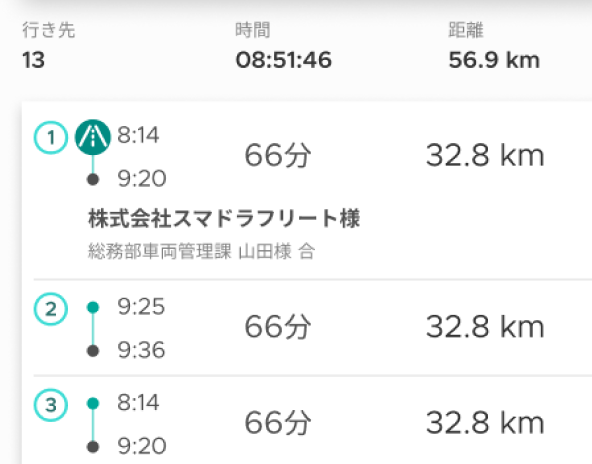
Task: Select the circled number 1 badge
Action: [x=51, y=137]
